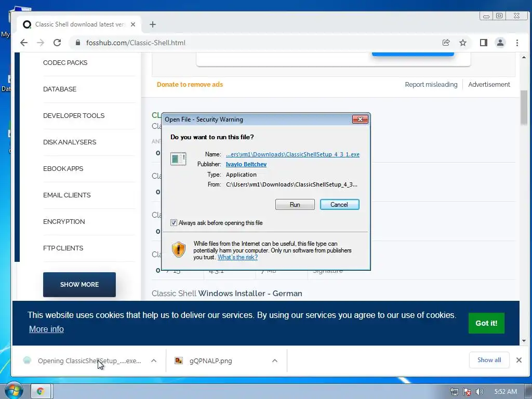Open the EBOOK APPS category

coord(63,169)
